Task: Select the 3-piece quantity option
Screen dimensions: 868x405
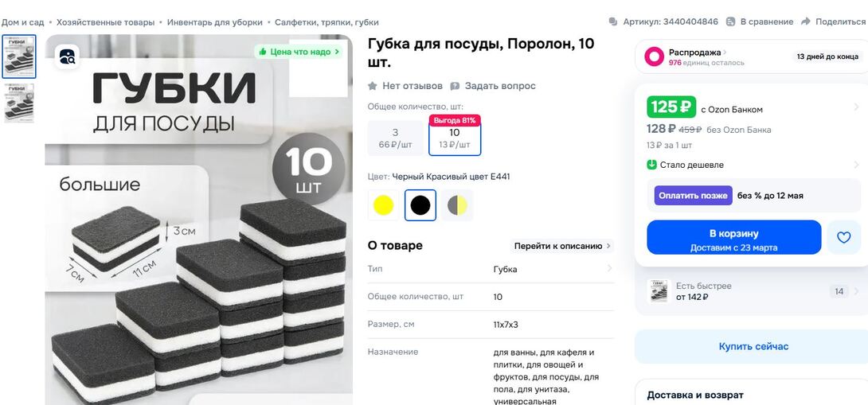Action: pos(395,138)
